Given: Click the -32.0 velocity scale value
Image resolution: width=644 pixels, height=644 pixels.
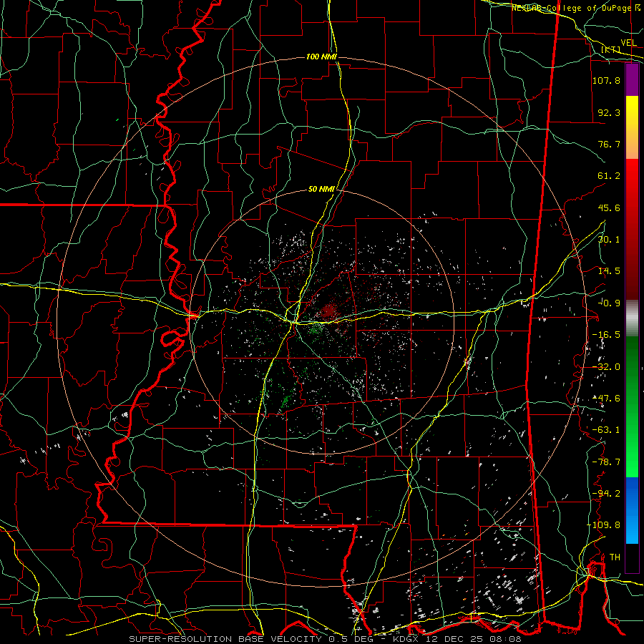Looking at the screenshot, I should coord(606,367).
